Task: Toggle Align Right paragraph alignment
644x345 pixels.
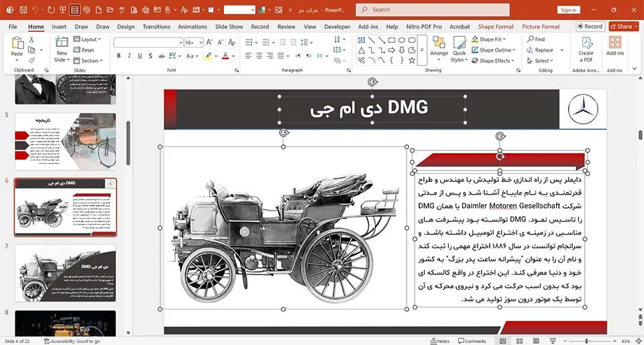Action: point(270,56)
